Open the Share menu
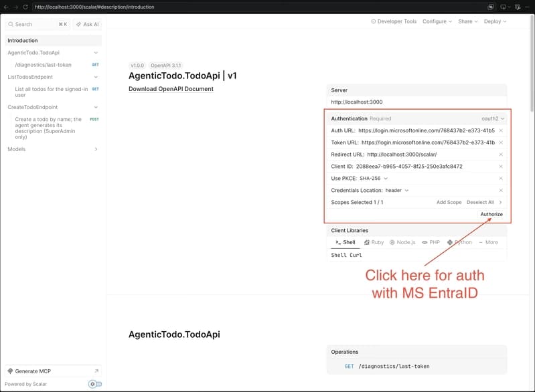 point(468,21)
